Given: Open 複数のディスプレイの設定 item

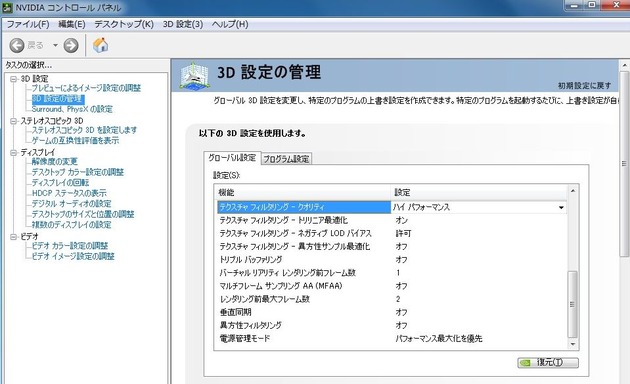Looking at the screenshot, I should tap(71, 225).
